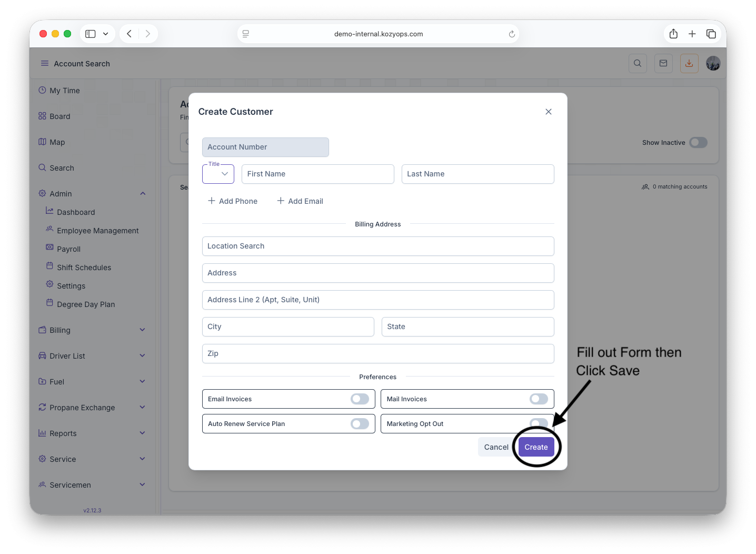The width and height of the screenshot is (756, 554).
Task: Click the search icon in top header
Action: 638,63
